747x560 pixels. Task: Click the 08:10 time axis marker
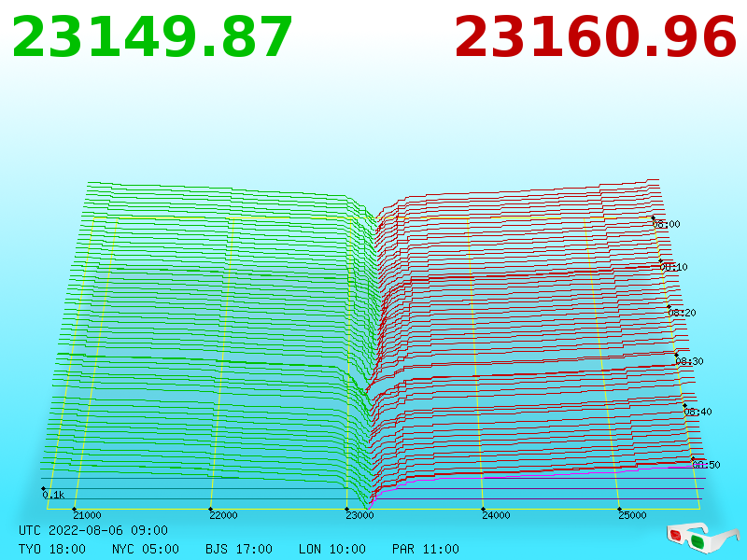(674, 267)
